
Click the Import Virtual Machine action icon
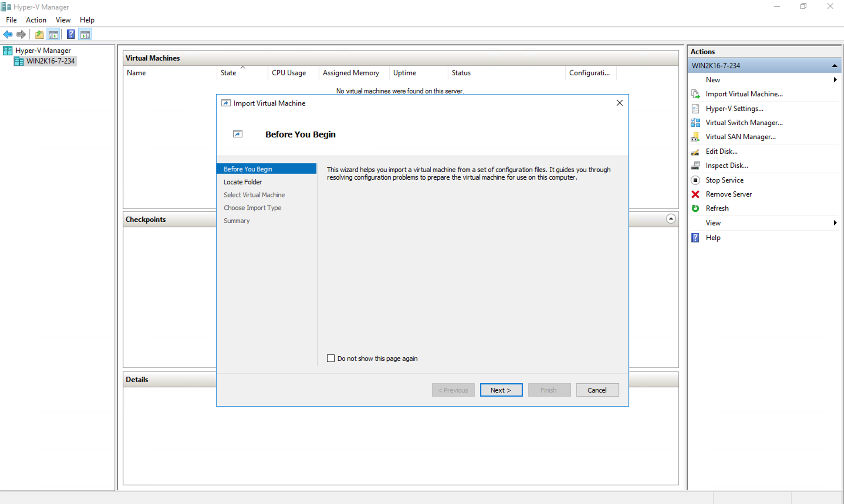point(695,94)
